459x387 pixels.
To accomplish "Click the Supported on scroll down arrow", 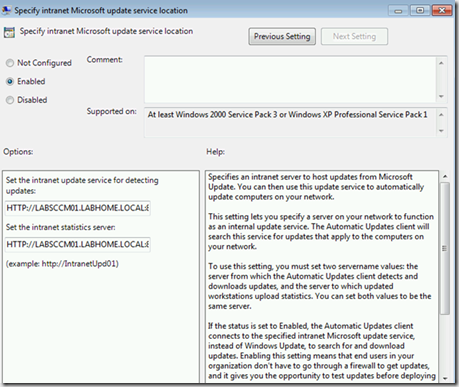I will pyautogui.click(x=441, y=131).
